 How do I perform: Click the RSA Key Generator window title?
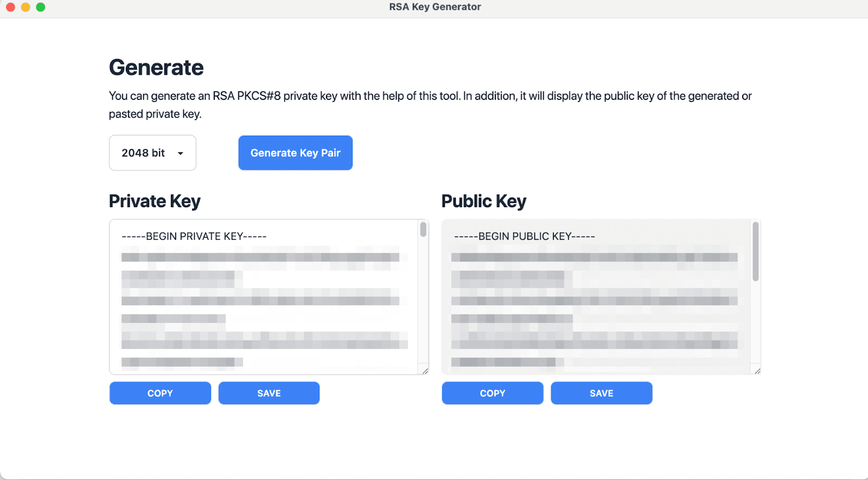(435, 7)
